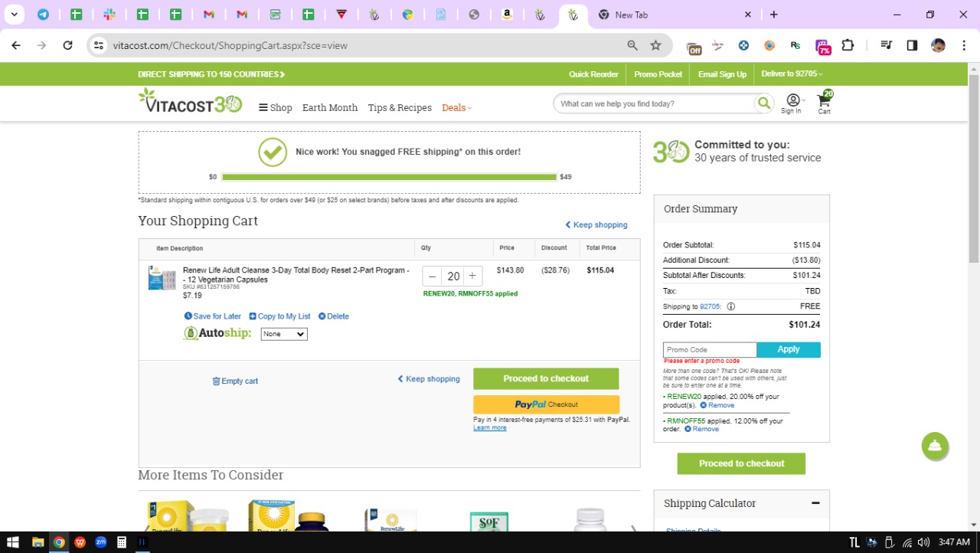Click Proceed to checkout above PayPal button
This screenshot has height=553, width=980.
click(x=546, y=378)
